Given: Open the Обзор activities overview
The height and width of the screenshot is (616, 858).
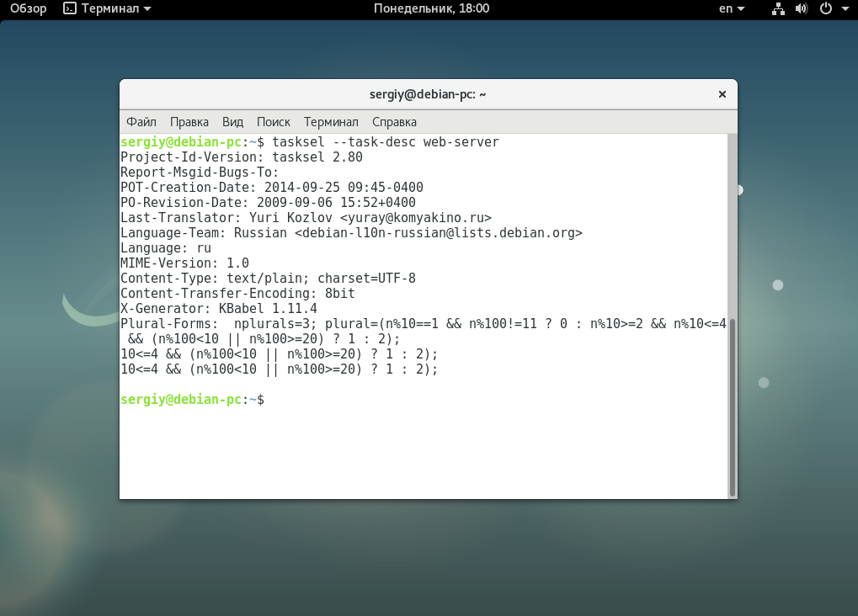Looking at the screenshot, I should coord(28,9).
